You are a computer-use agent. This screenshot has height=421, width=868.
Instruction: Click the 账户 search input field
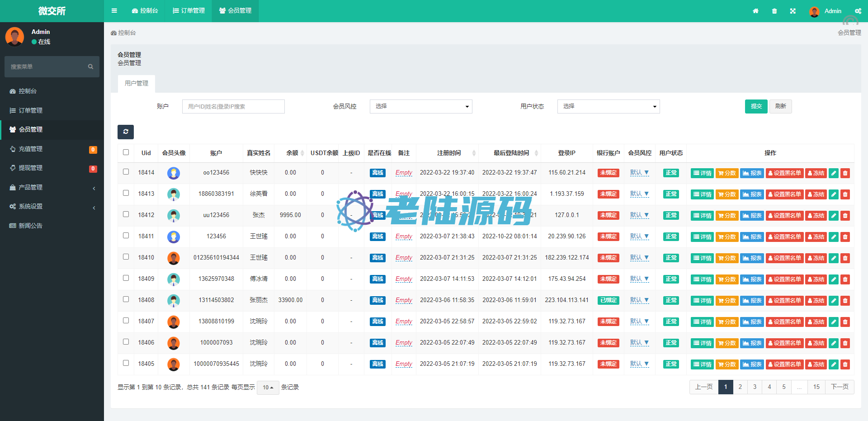(233, 106)
